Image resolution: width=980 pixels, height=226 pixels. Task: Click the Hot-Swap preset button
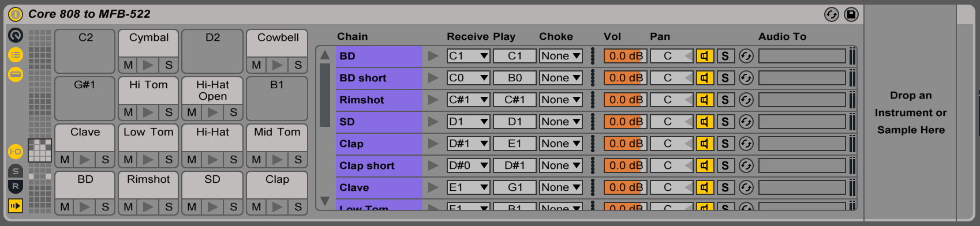tap(832, 14)
